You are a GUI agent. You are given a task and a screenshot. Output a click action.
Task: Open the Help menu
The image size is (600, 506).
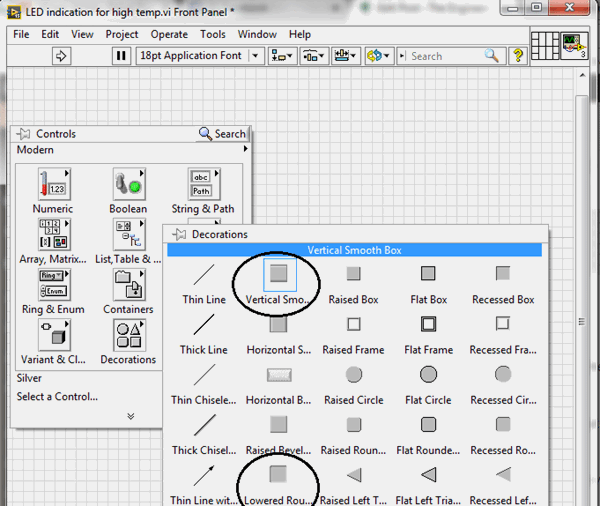tap(300, 34)
